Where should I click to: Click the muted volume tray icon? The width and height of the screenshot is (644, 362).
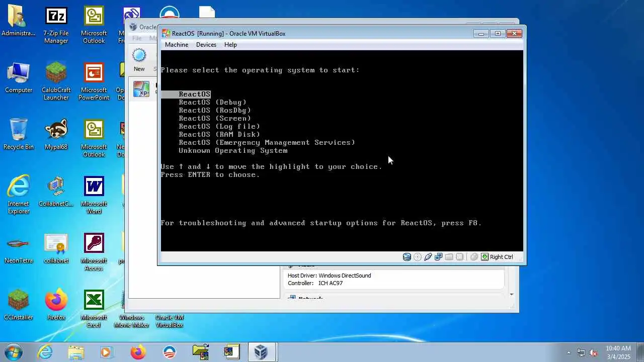(593, 352)
